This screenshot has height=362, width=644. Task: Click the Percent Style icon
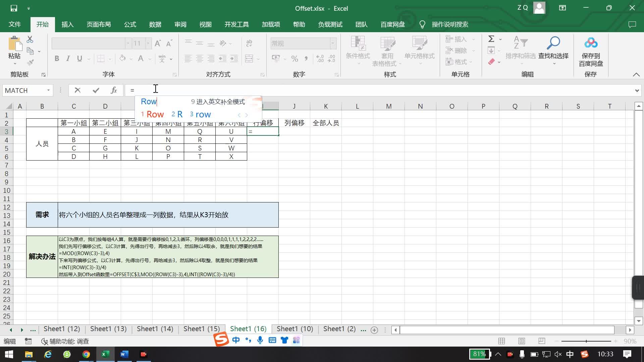294,59
